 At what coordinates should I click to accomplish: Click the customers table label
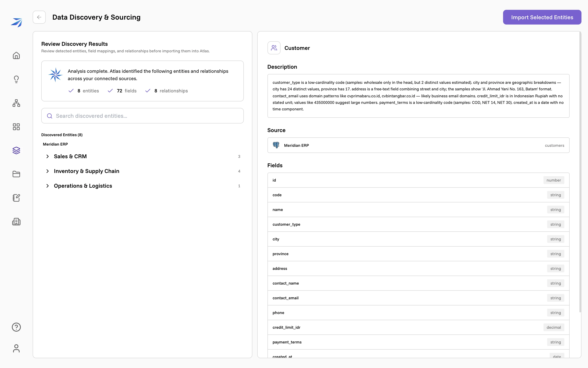(555, 146)
